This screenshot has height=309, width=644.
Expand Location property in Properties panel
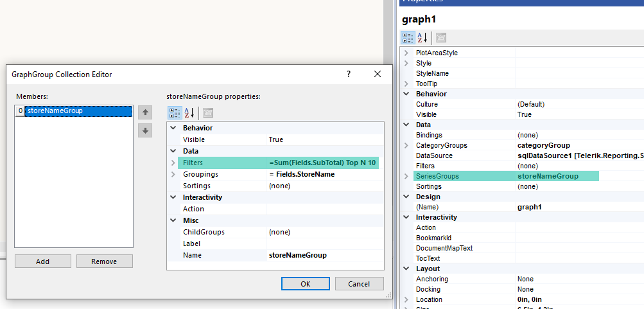(406, 299)
